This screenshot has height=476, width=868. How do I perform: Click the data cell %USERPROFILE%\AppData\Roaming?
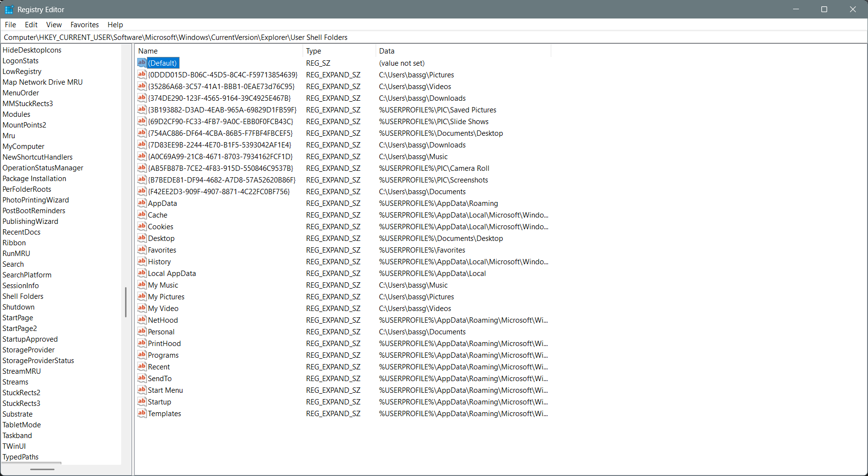pyautogui.click(x=438, y=203)
